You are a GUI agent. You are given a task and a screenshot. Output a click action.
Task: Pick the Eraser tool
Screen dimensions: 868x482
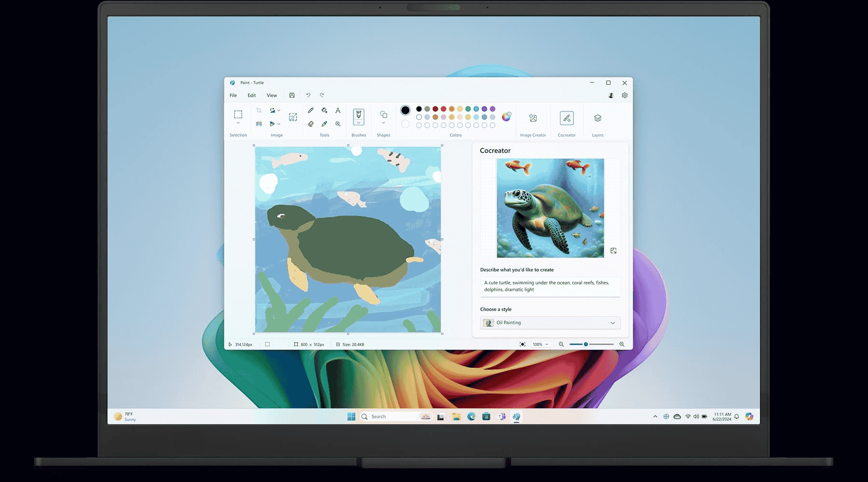coord(311,124)
